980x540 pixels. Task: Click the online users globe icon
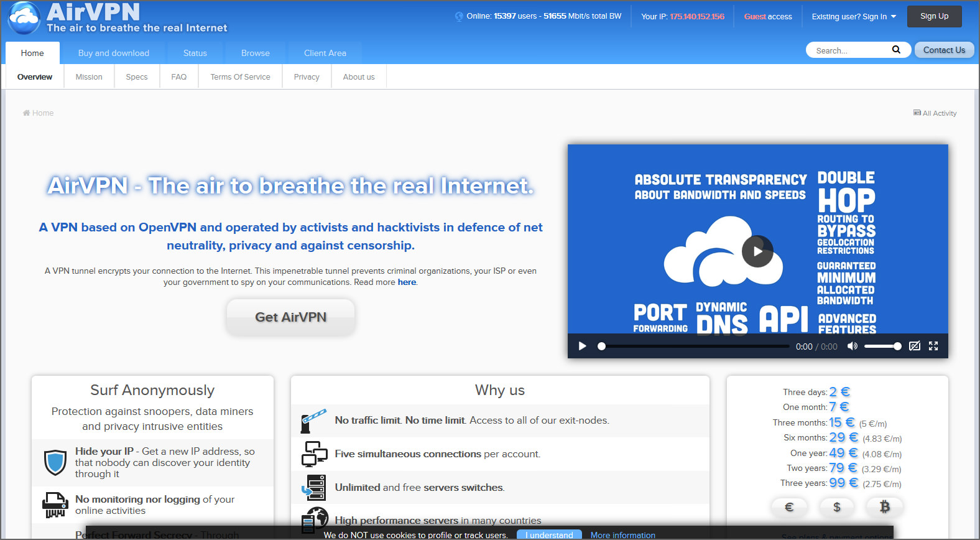pos(459,16)
